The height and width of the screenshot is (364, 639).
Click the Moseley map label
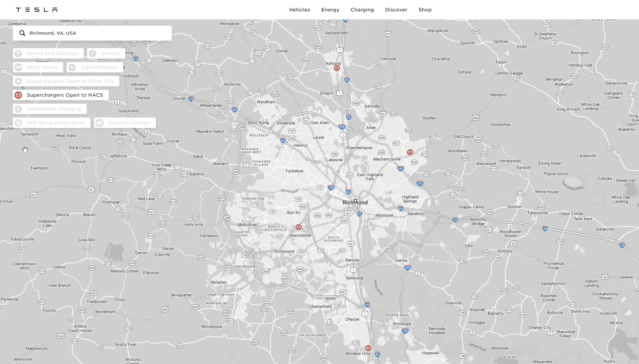[219, 282]
